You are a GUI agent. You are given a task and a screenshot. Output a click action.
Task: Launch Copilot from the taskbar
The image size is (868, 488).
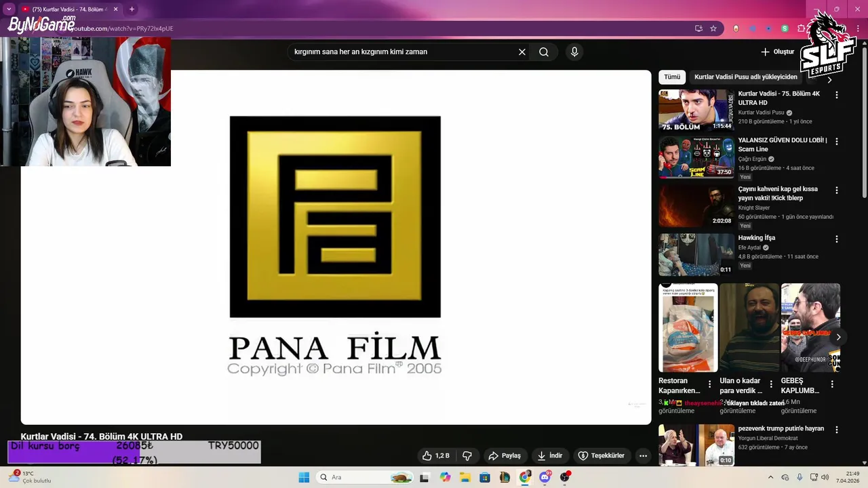point(445,477)
